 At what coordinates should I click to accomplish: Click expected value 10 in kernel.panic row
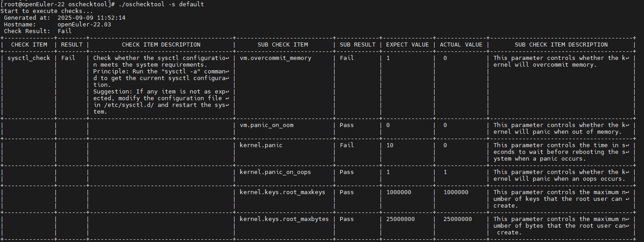coord(390,145)
